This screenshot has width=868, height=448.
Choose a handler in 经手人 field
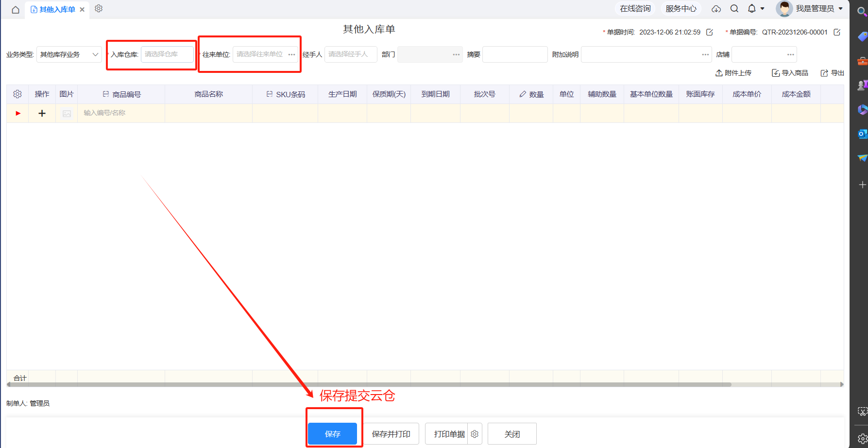[x=351, y=54]
